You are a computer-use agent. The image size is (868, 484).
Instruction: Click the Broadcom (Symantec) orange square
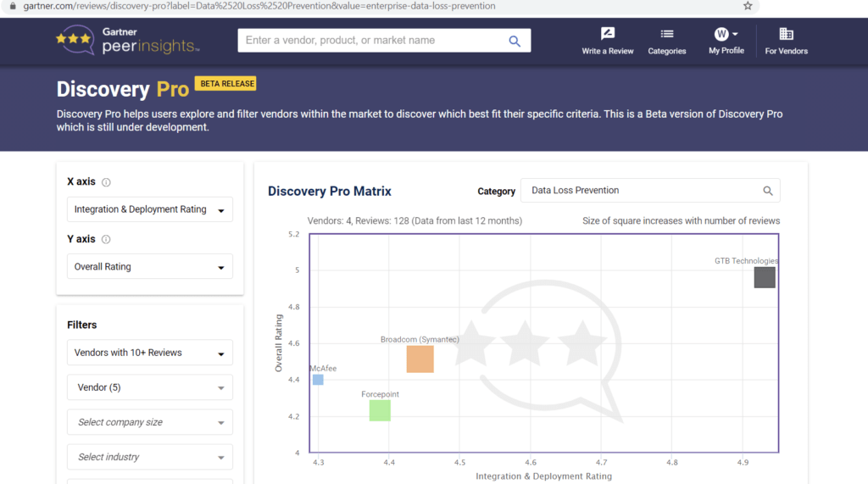click(x=420, y=359)
